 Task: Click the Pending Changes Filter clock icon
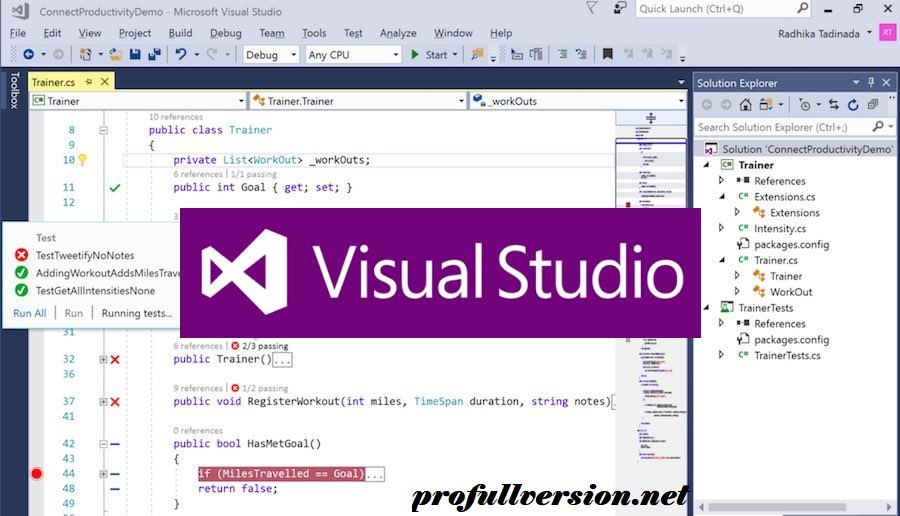(x=805, y=104)
